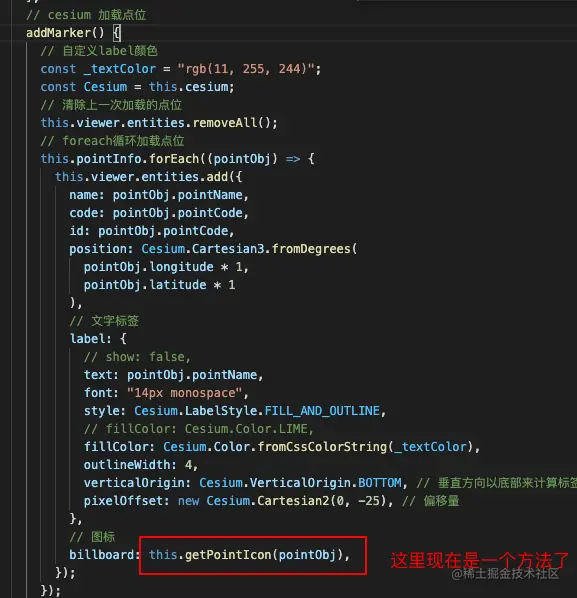The height and width of the screenshot is (598, 577).
Task: Click the addMarker method name
Action: click(x=58, y=33)
